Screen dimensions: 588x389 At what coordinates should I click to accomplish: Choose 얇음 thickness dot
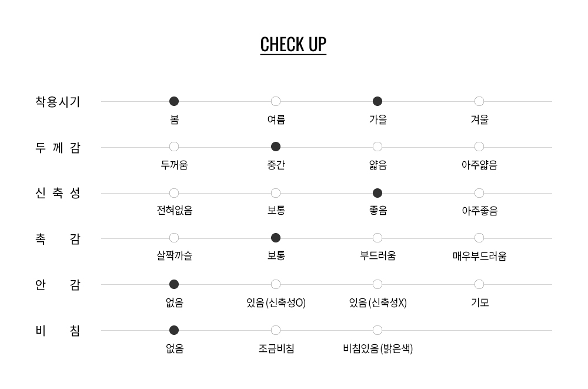tap(377, 147)
